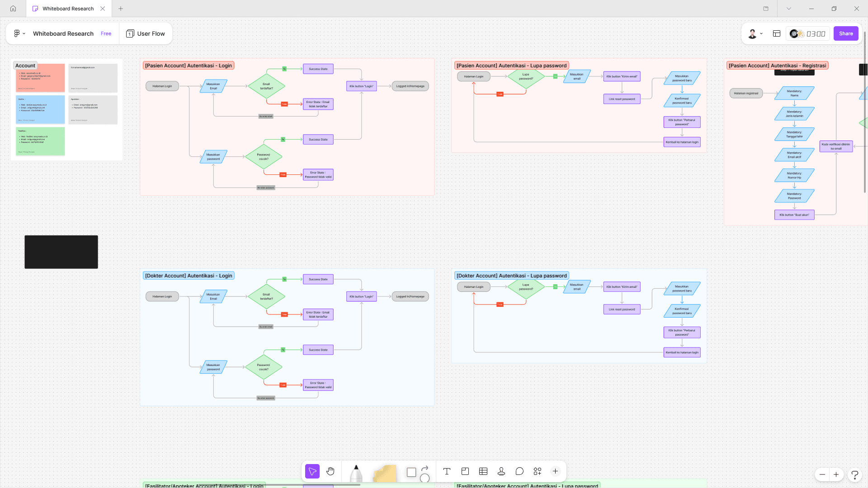Switch to Whiteboard Research tab
868x488 pixels.
68,9
